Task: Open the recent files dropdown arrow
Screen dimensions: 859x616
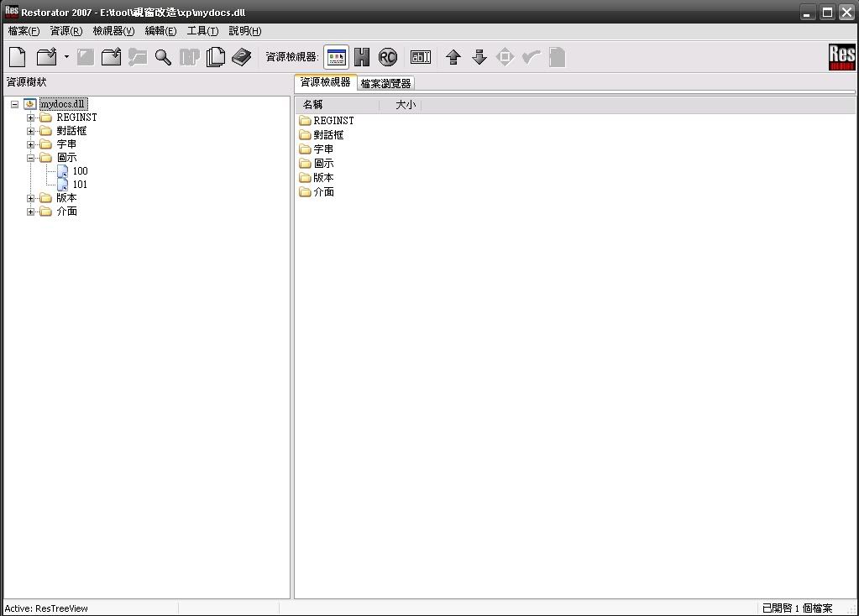Action: coord(66,57)
